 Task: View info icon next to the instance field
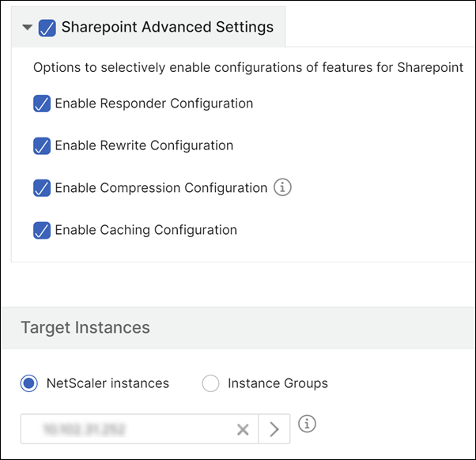pos(307,424)
